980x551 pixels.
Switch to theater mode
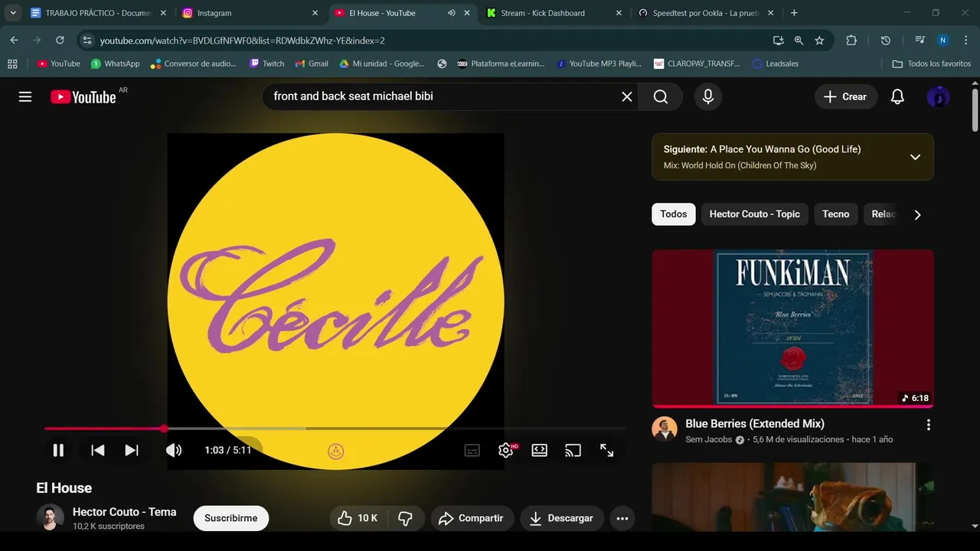click(x=540, y=451)
